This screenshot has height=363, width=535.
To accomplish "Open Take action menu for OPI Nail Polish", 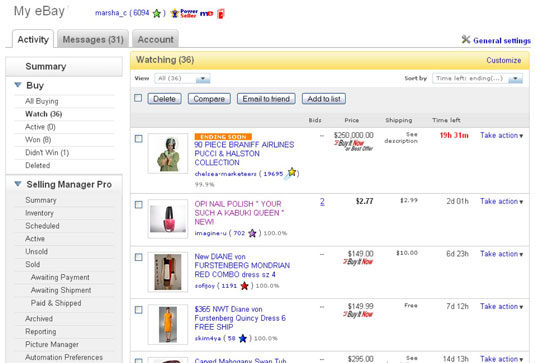I will [x=501, y=201].
